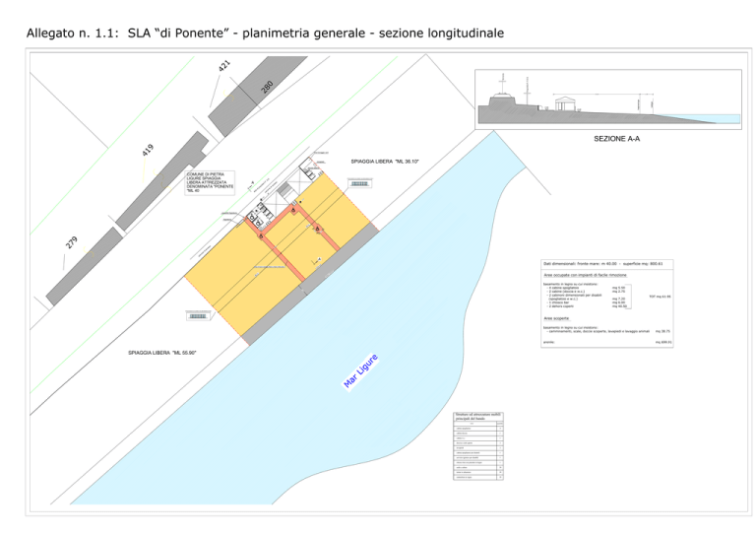Select the "SEZIONE A-A" label
The image size is (756, 535).
617,140
